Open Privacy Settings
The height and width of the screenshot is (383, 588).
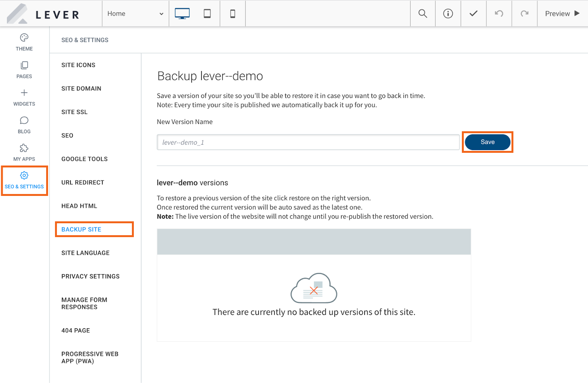90,276
